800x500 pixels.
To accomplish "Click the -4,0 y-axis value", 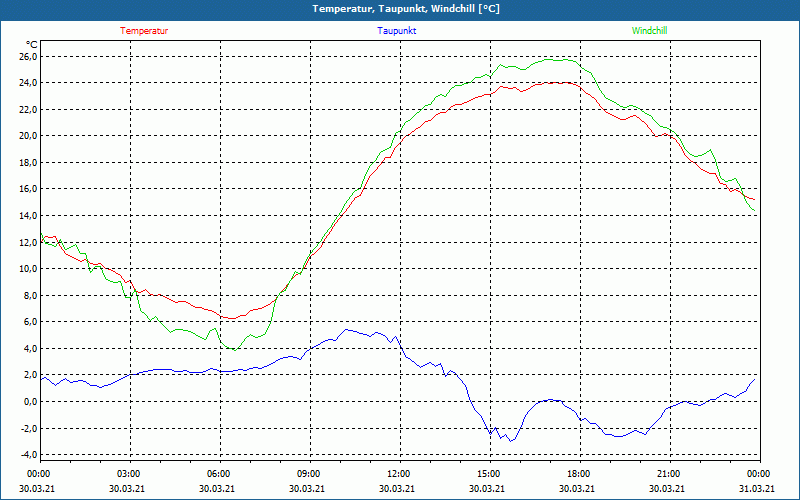I will 29,454.
